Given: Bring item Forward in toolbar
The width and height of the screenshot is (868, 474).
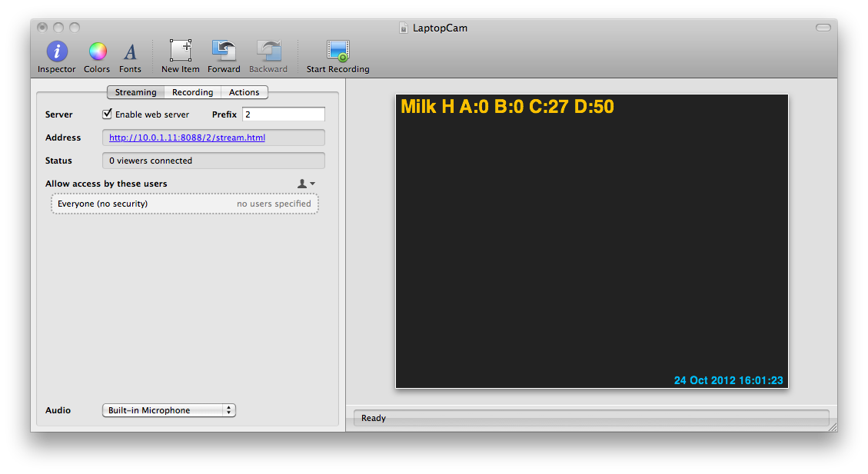Looking at the screenshot, I should click(x=224, y=51).
